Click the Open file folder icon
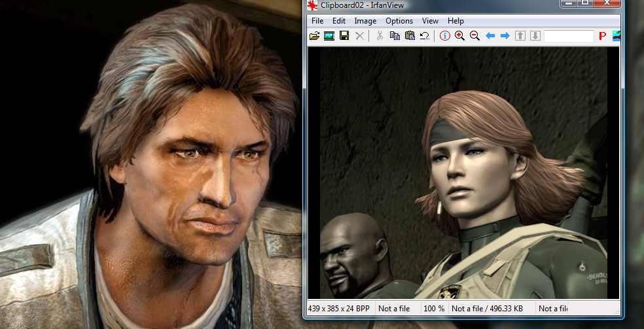The image size is (644, 329). [315, 36]
